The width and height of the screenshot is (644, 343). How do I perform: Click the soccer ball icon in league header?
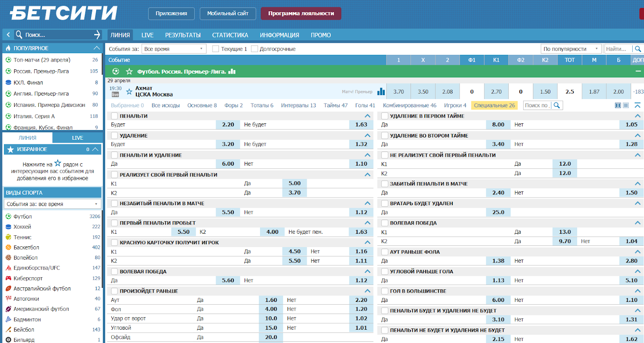(116, 71)
